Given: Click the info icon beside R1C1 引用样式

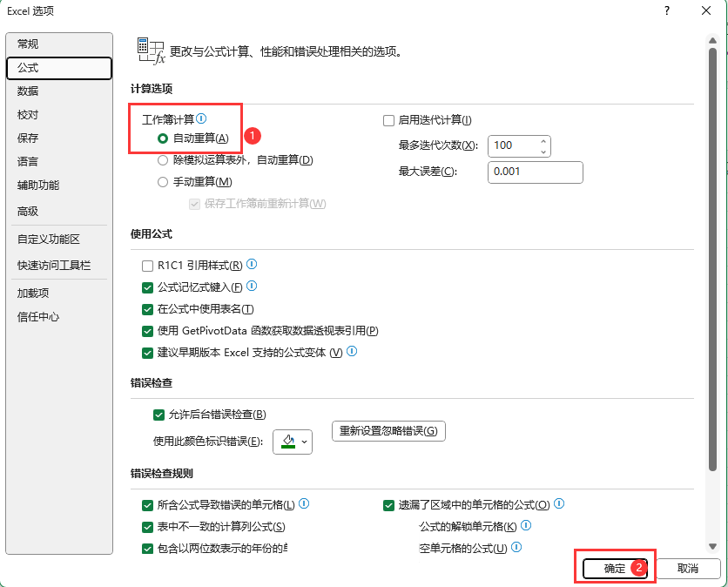Looking at the screenshot, I should [251, 264].
